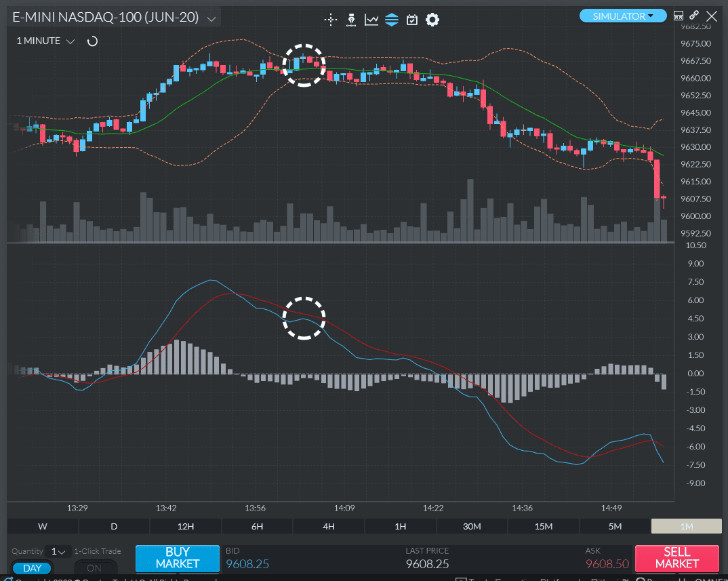728x581 pixels.
Task: Click the link chart icon
Action: (x=693, y=15)
